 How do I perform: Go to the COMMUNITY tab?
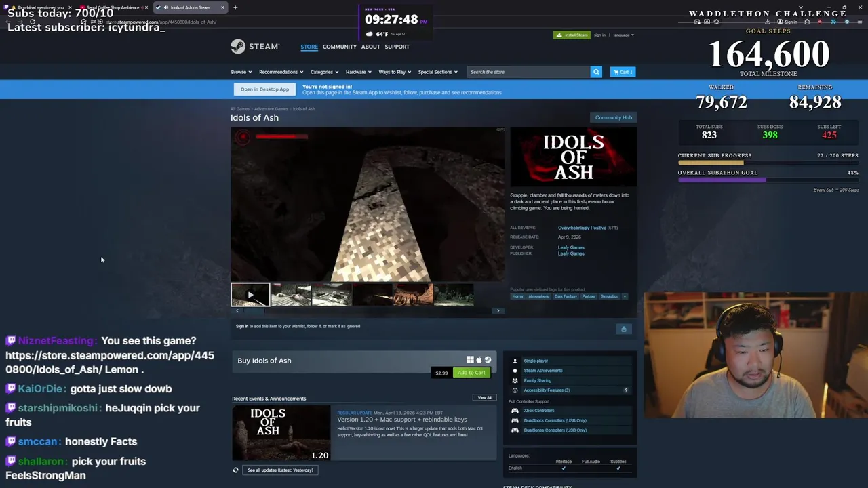click(x=340, y=47)
